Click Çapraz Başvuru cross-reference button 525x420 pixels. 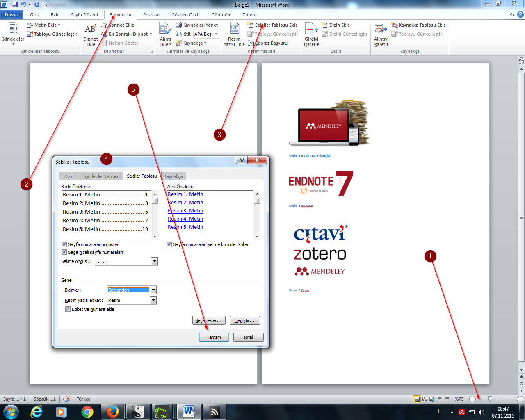point(267,43)
